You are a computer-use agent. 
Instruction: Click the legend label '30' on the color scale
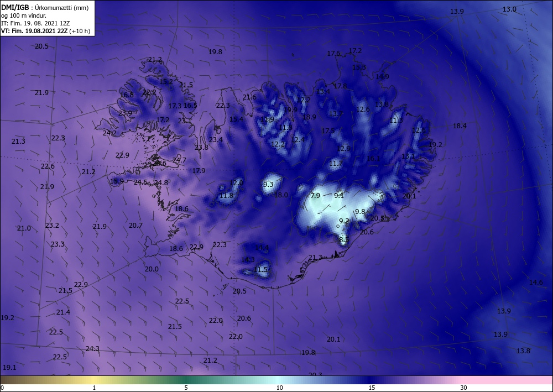(x=464, y=388)
